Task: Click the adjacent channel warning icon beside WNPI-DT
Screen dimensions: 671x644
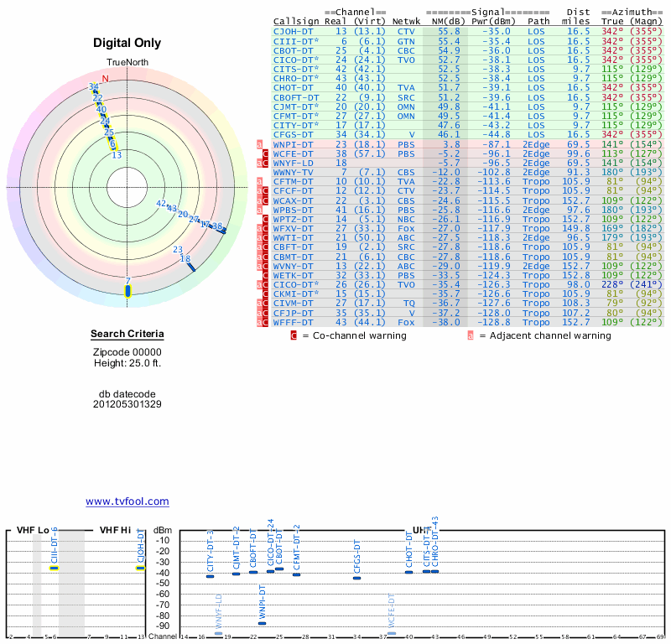Action: pos(259,144)
